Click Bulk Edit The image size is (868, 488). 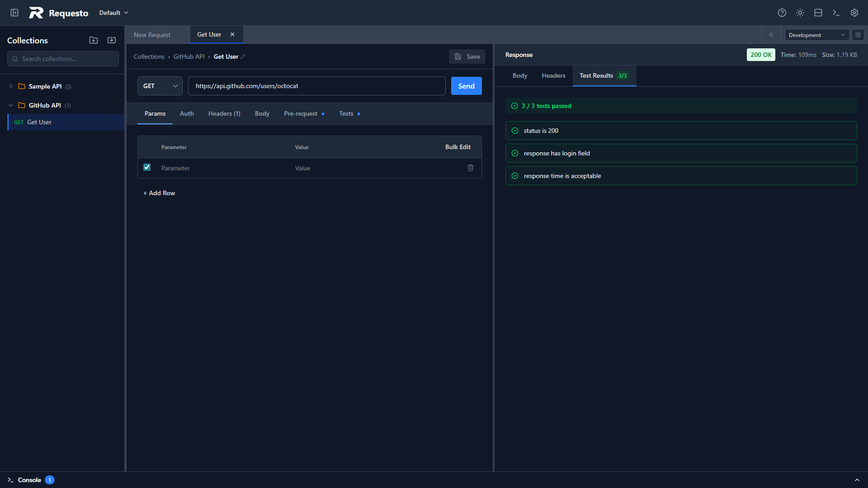click(x=458, y=147)
